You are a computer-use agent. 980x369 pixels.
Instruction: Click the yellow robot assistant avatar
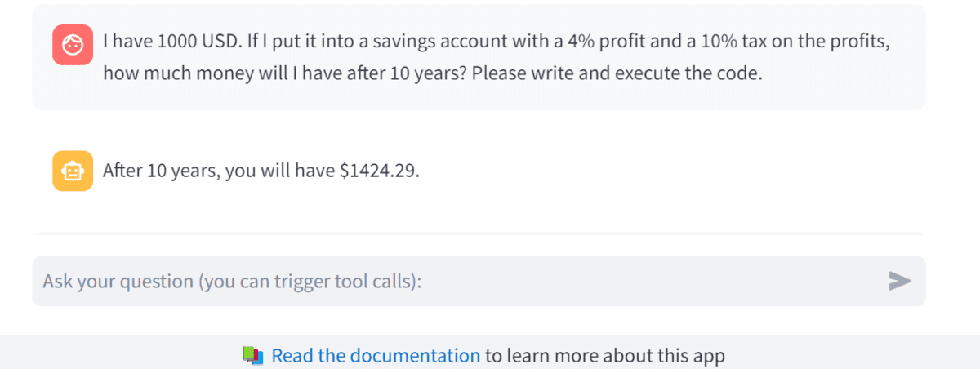(73, 171)
